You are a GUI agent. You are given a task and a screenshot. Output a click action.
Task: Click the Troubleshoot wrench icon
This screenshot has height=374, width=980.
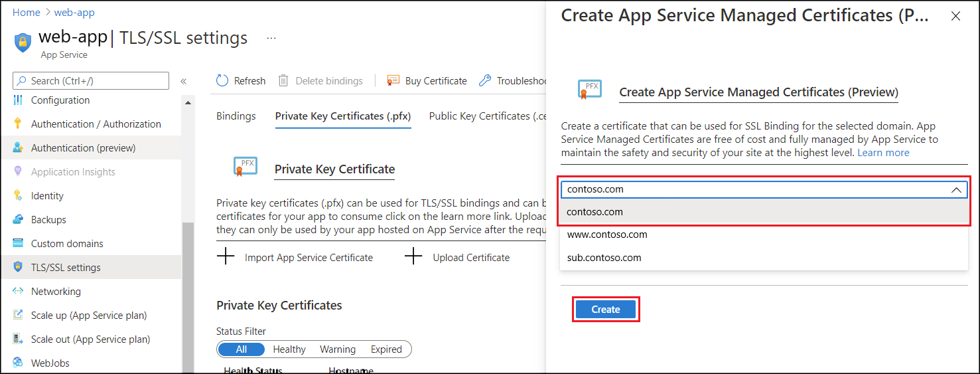click(485, 80)
